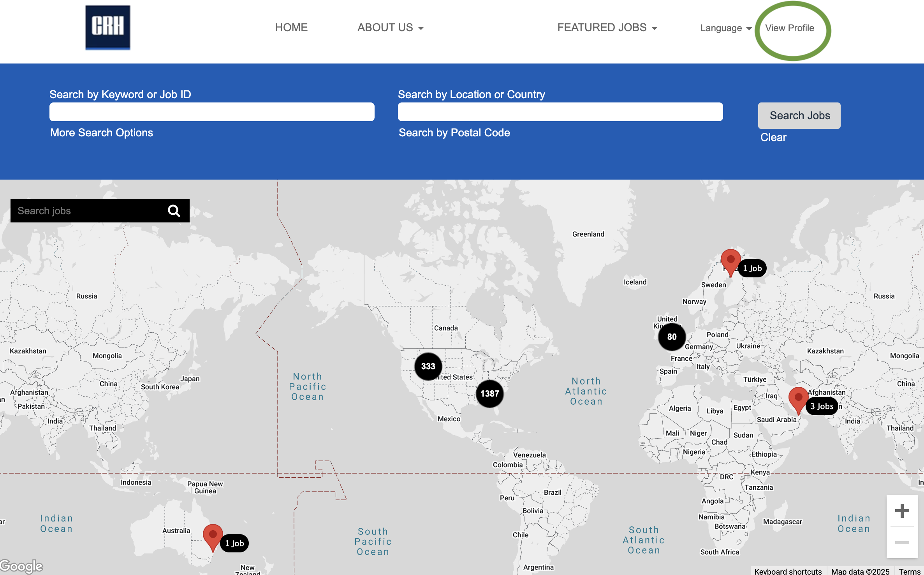Expand the FEATURED JOBS dropdown
The image size is (924, 575).
607,28
